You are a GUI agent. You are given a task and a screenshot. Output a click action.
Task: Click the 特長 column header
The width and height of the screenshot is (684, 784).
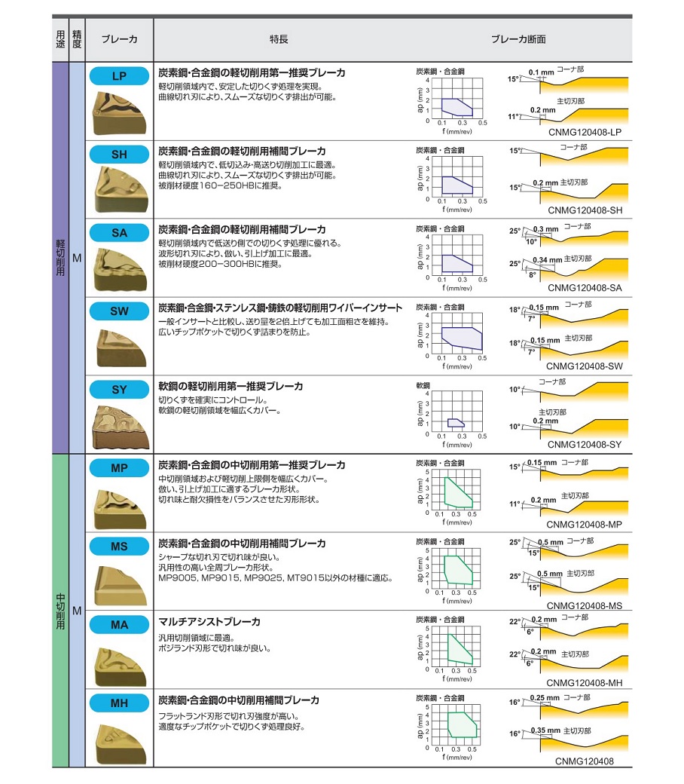pyautogui.click(x=279, y=39)
